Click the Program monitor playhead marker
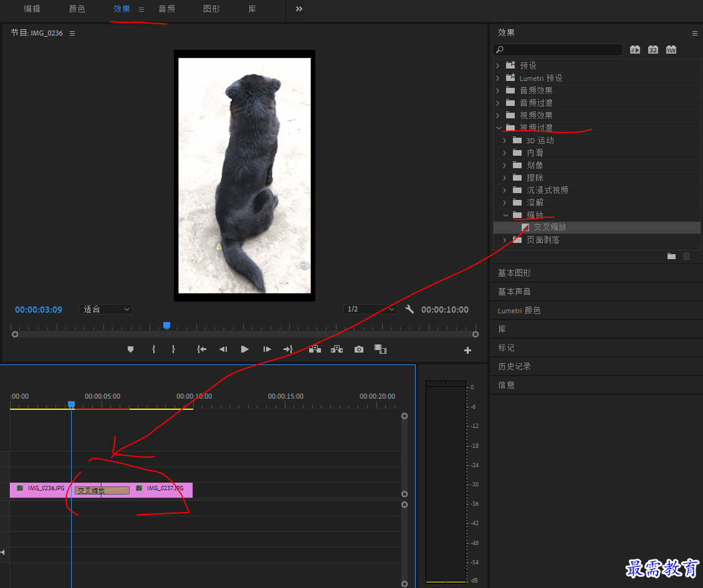Image resolution: width=703 pixels, height=588 pixels. 167,325
